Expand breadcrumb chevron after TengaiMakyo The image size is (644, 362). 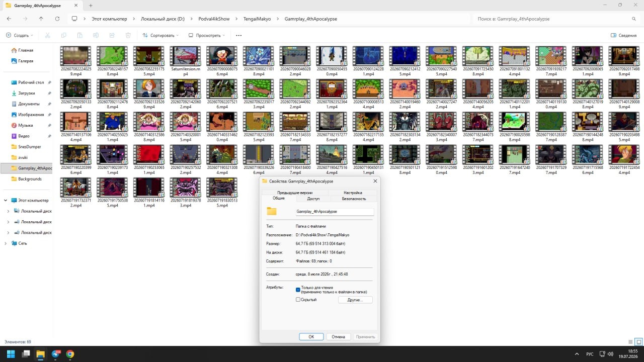coord(277,19)
